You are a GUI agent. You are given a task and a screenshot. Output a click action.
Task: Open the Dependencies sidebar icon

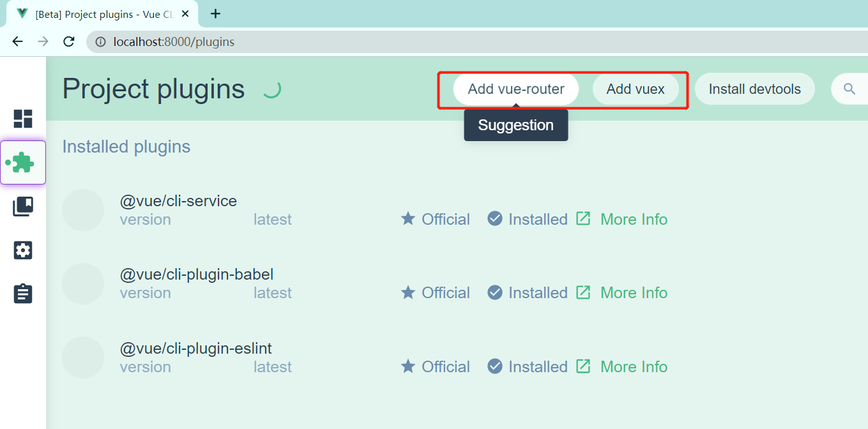click(23, 206)
